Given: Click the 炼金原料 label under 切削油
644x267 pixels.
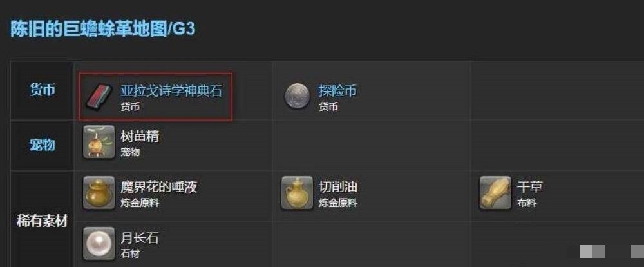Looking at the screenshot, I should click(338, 203).
